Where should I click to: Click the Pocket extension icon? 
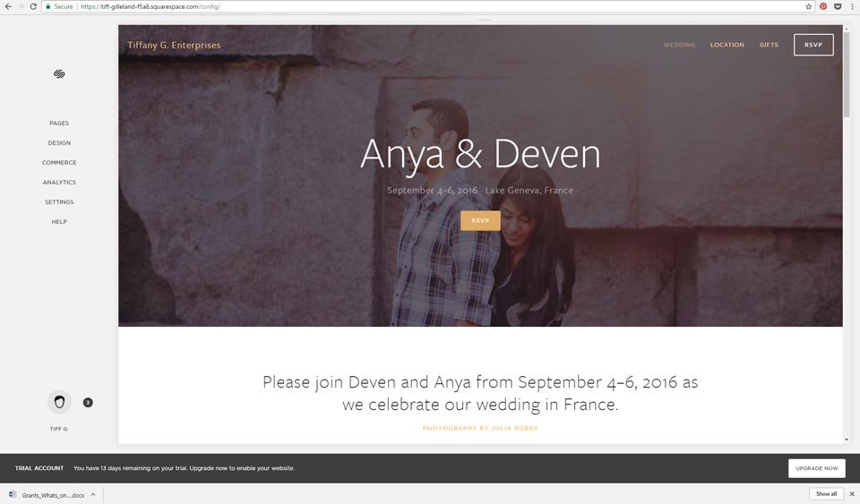click(838, 6)
